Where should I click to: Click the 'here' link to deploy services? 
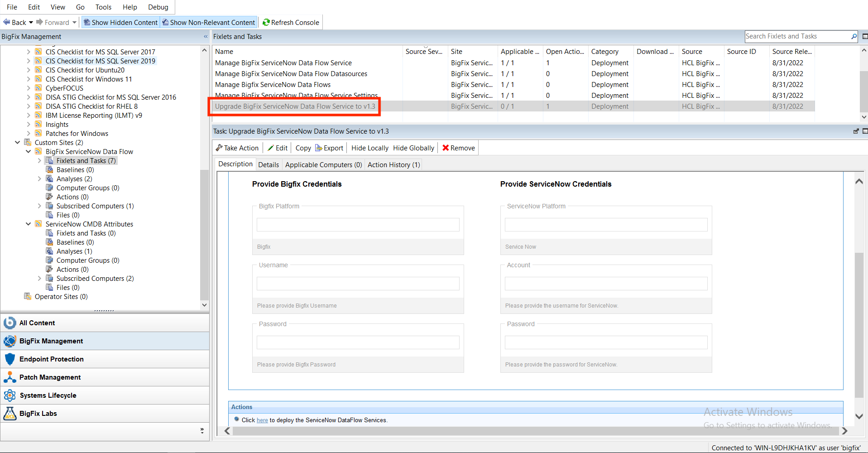pyautogui.click(x=262, y=420)
